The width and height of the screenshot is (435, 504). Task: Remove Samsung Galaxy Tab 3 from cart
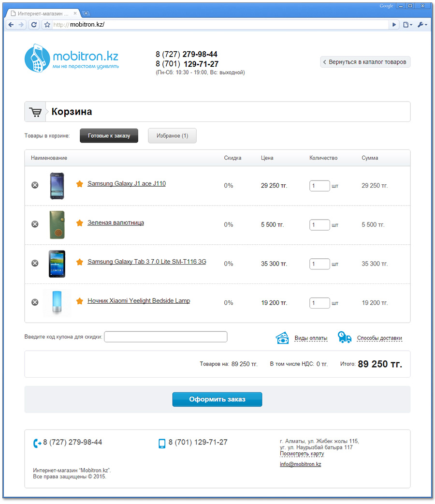point(35,263)
